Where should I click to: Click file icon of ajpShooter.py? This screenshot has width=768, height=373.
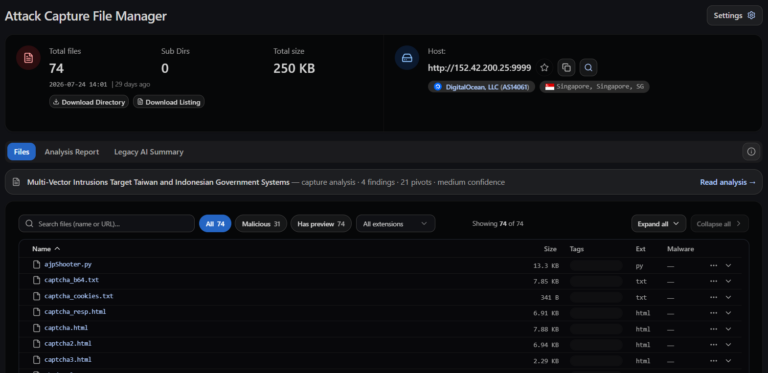36,264
